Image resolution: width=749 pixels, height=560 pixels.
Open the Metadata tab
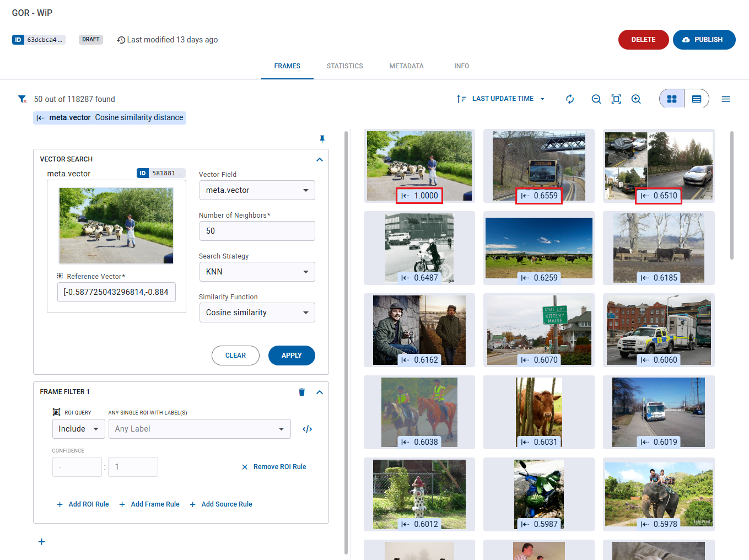(406, 66)
